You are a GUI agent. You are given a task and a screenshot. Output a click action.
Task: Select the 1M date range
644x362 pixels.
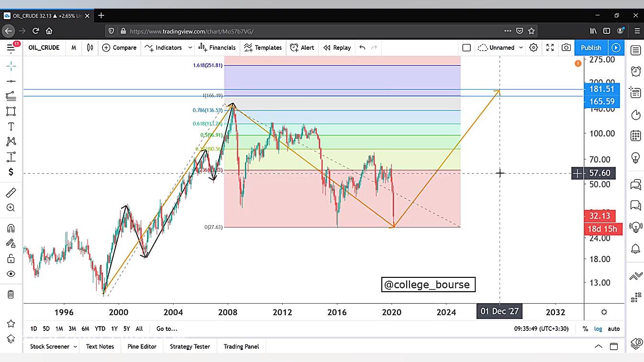(x=59, y=329)
